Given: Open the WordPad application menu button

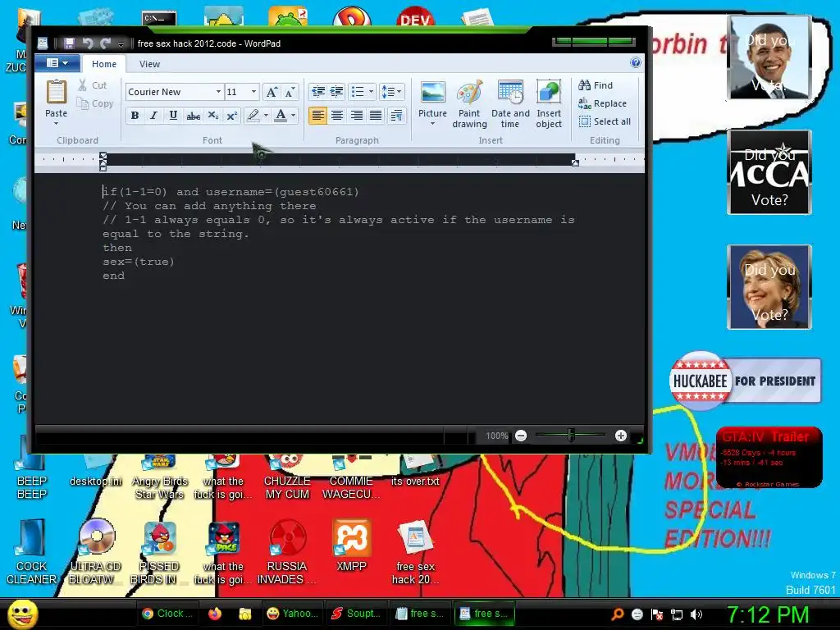Looking at the screenshot, I should point(57,63).
